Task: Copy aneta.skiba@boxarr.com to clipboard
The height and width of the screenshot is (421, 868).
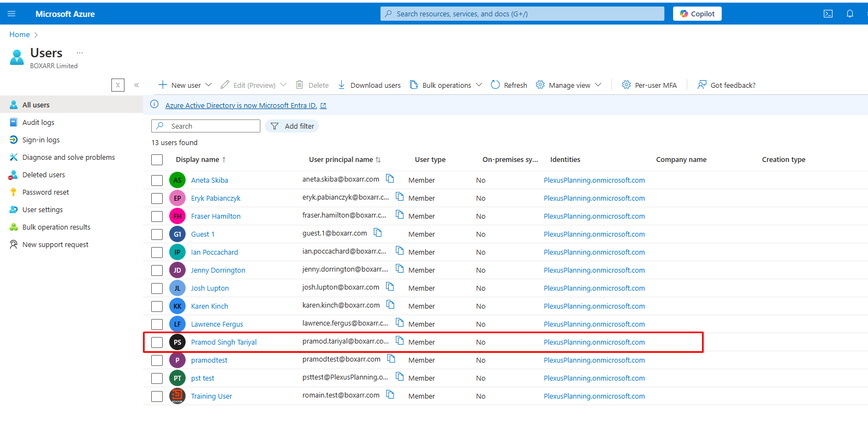Action: point(390,178)
